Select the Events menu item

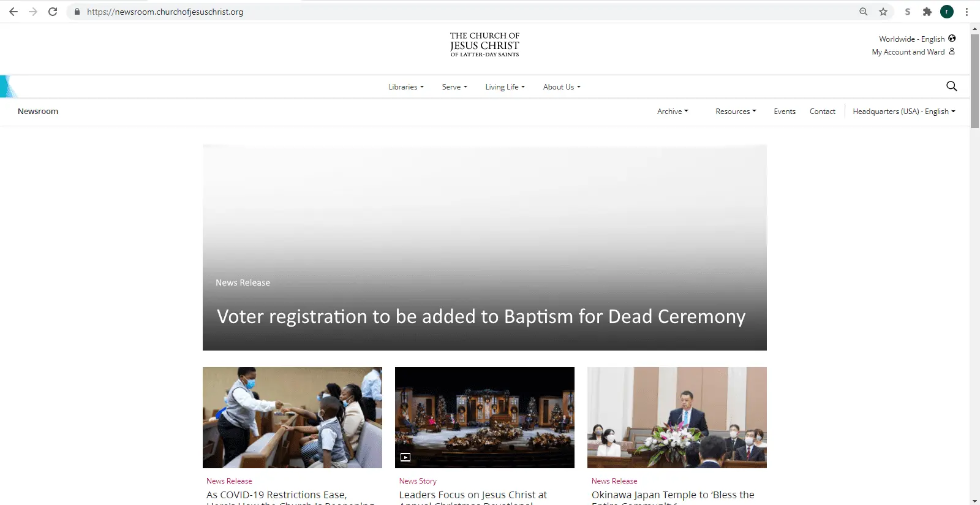pyautogui.click(x=785, y=112)
